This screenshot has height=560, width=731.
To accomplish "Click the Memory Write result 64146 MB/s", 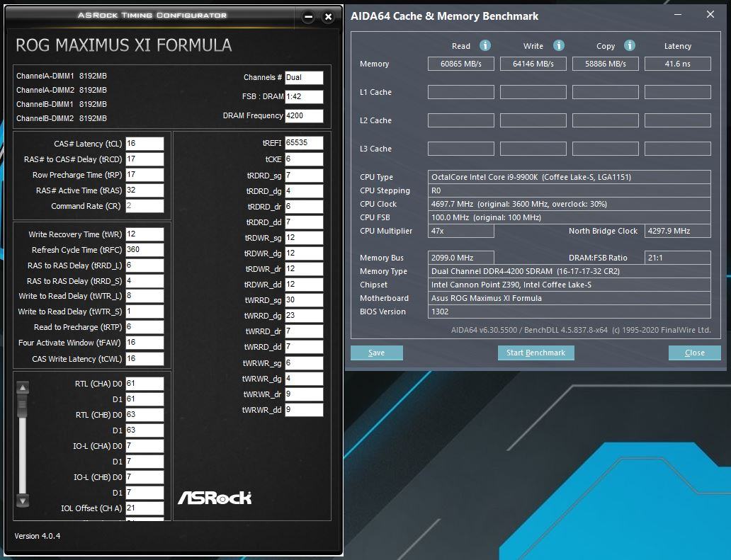I will pos(533,64).
